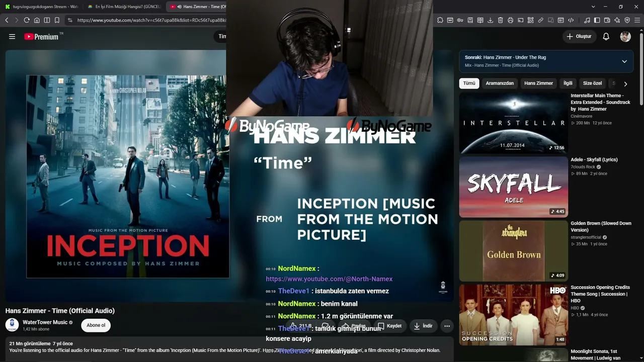Image resolution: width=644 pixels, height=362 pixels.
Task: Select the Size özel filter chip
Action: (592, 83)
